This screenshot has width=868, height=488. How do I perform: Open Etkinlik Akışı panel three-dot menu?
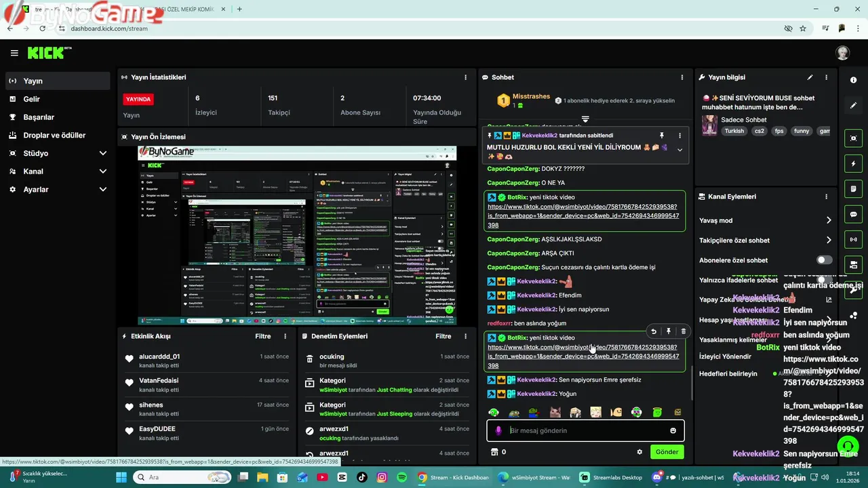coord(285,336)
